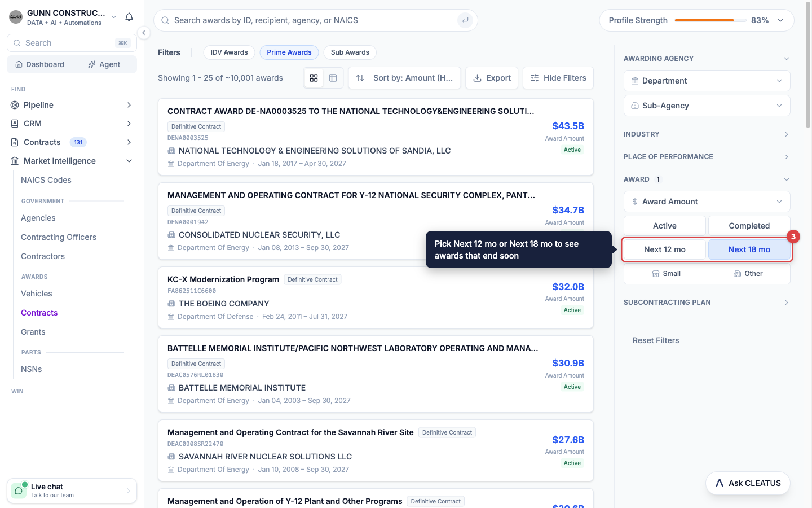Expand the Industry filter section

point(707,134)
